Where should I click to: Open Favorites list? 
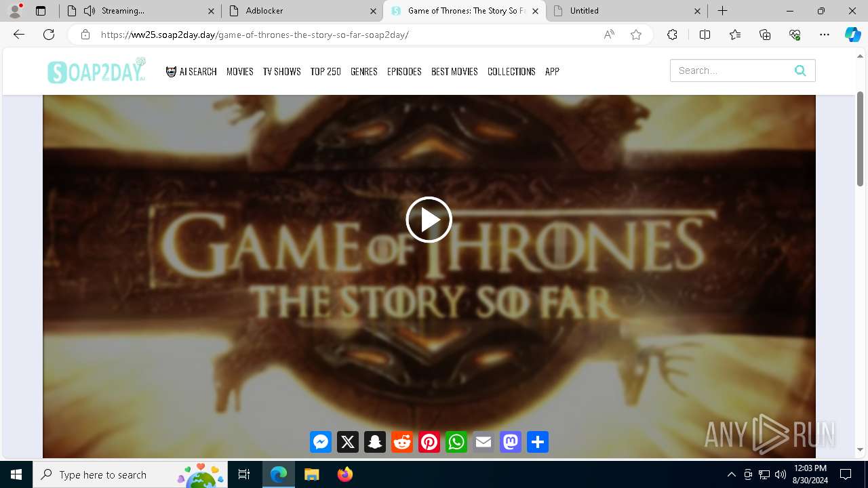(735, 35)
